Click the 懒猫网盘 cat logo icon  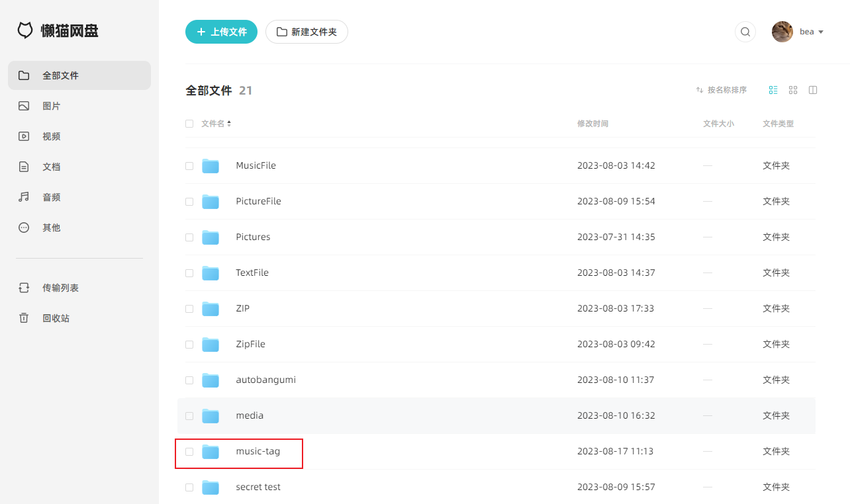coord(25,30)
